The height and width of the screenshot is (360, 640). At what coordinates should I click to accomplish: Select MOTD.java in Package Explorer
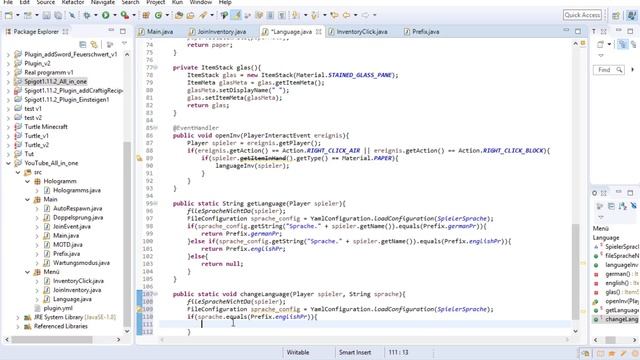[68, 245]
